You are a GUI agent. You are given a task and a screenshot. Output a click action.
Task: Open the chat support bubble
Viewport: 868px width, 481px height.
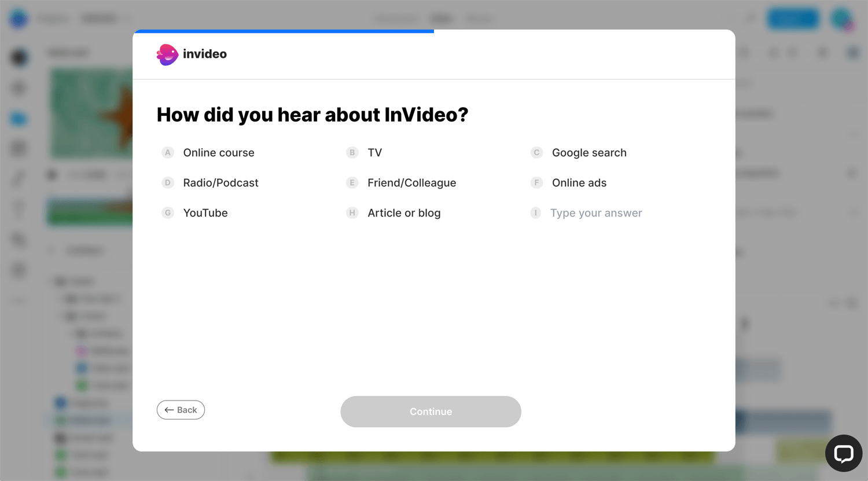pos(844,453)
